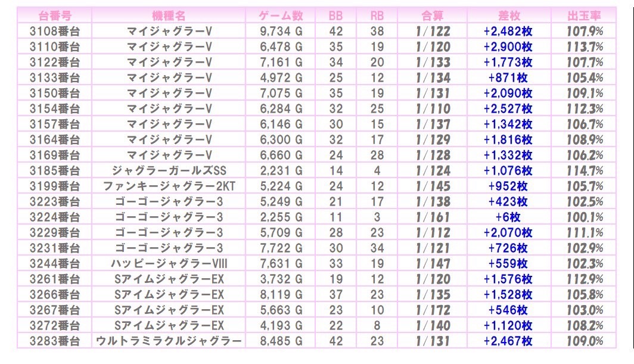Click the 1/147 combined probability
This screenshot has height=364, width=634.
(433, 264)
